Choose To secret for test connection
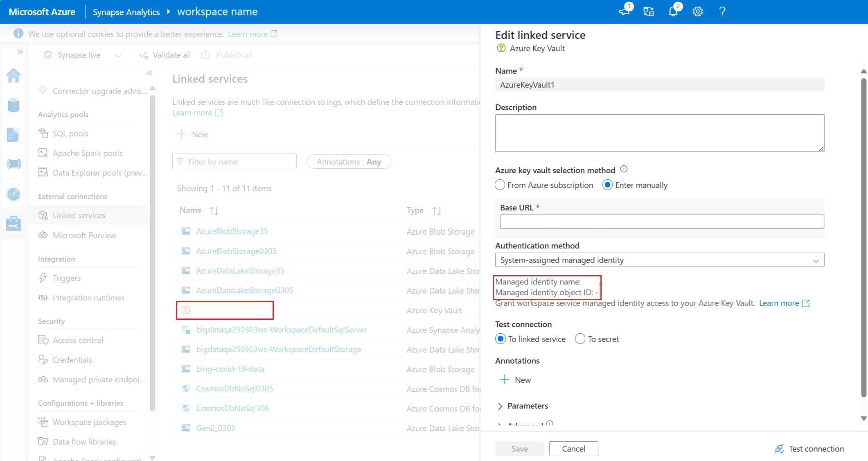The height and width of the screenshot is (461, 868). pyautogui.click(x=580, y=339)
